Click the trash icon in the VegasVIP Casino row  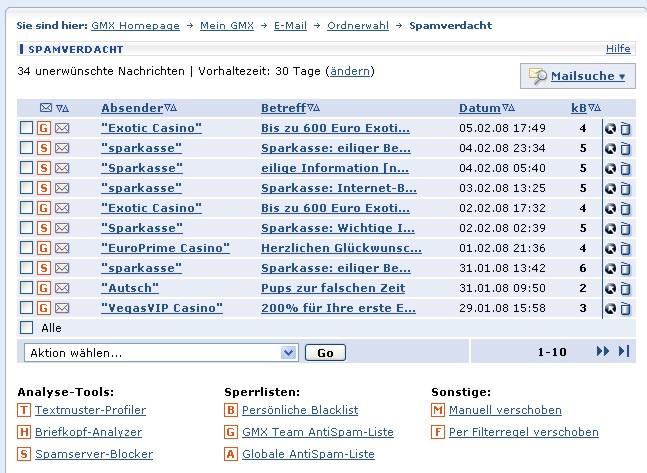626,308
